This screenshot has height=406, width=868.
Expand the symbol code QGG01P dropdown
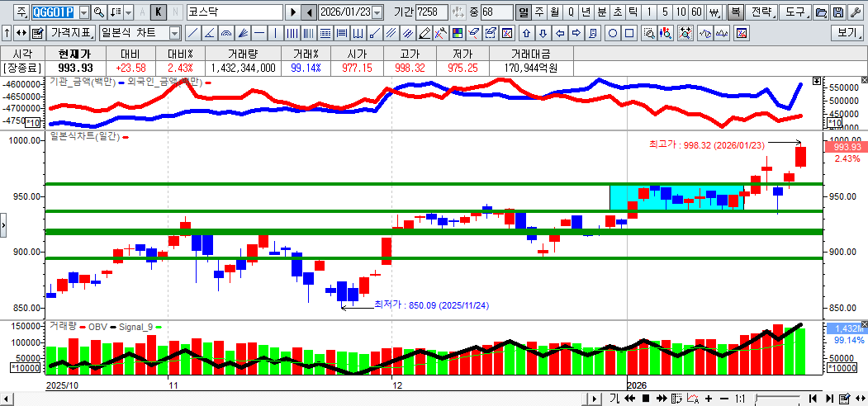point(85,12)
